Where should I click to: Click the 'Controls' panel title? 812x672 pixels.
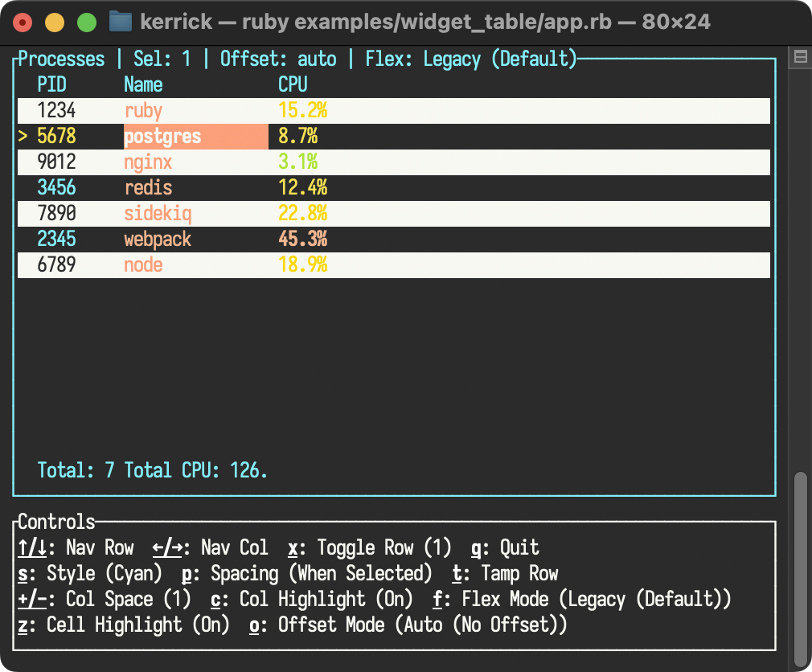coord(56,522)
